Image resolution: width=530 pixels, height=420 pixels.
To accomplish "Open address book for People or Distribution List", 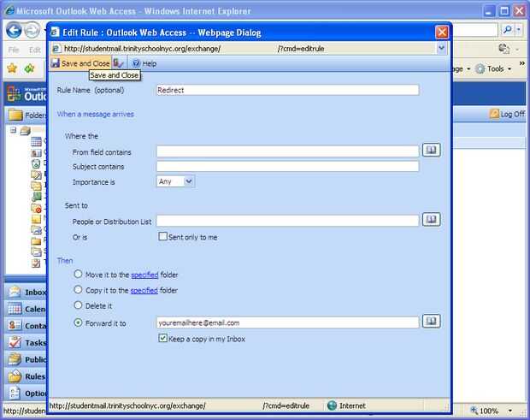I will pos(432,220).
